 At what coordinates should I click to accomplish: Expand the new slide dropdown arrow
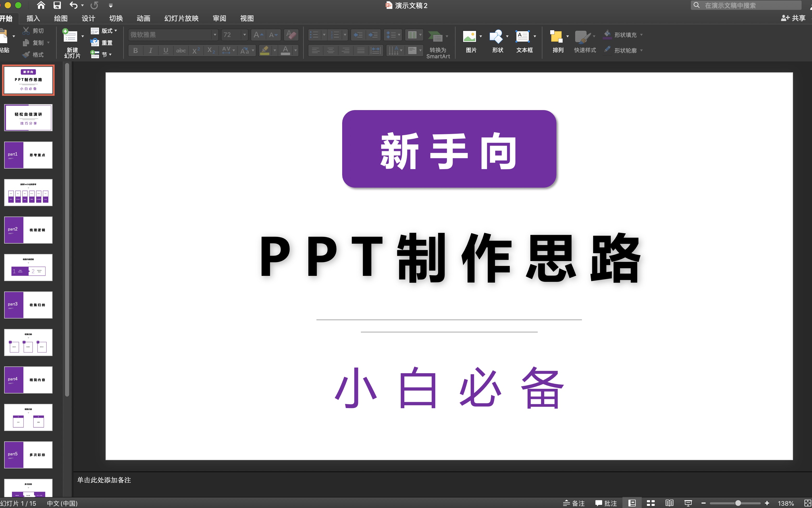click(x=83, y=36)
